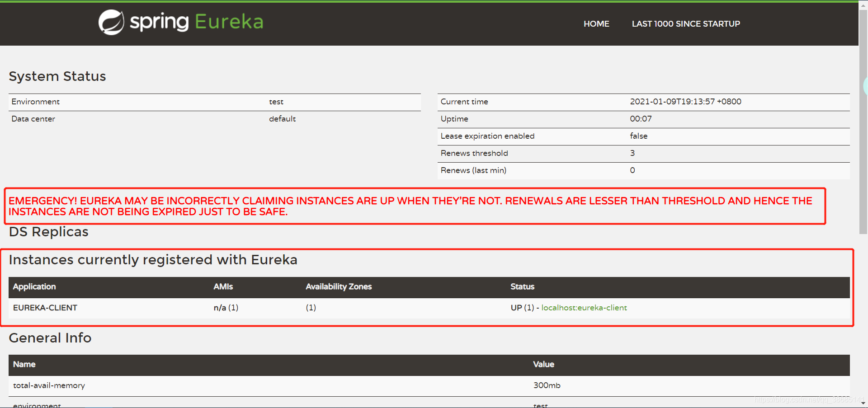Viewport: 868px width, 408px height.
Task: Click the Renews (last min) label
Action: click(473, 170)
